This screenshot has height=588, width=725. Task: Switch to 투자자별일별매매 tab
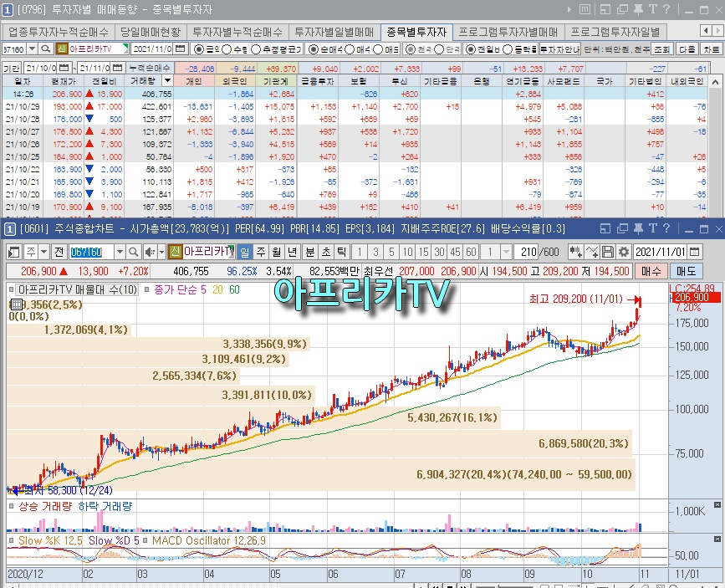pyautogui.click(x=334, y=32)
